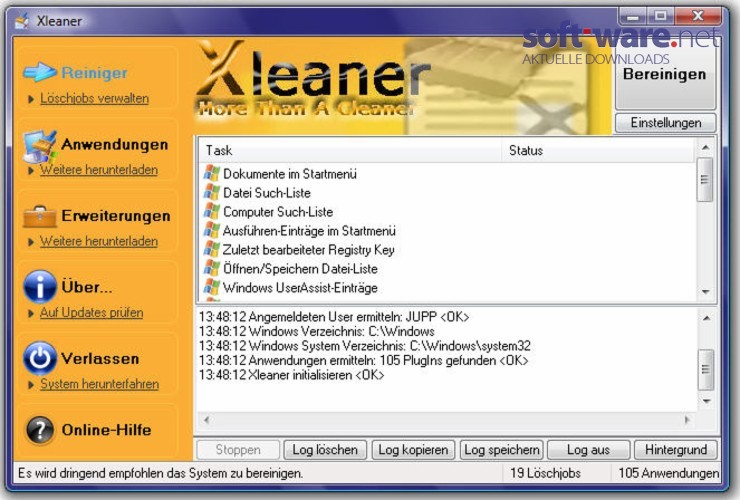Image resolution: width=740 pixels, height=500 pixels.
Task: Minimize the Xleaner window
Action: click(x=632, y=17)
